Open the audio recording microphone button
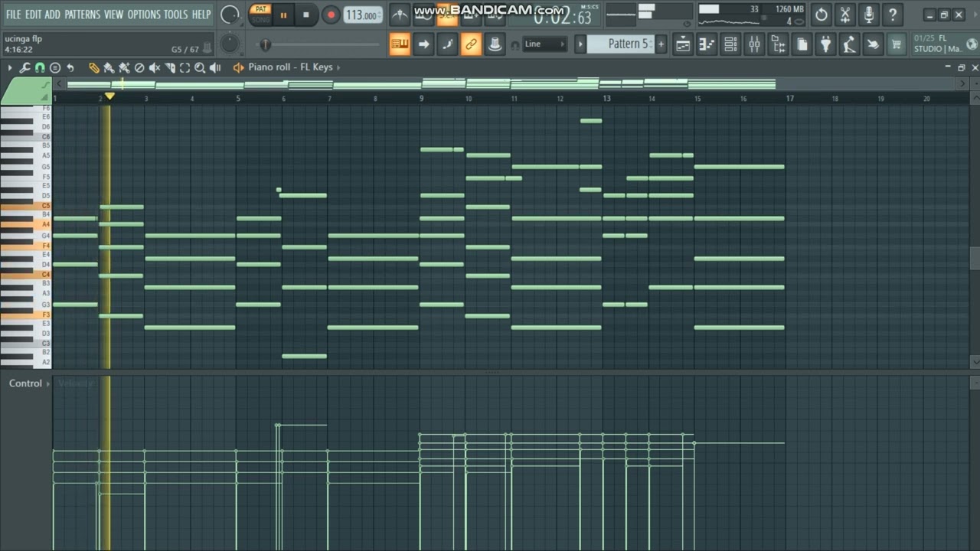The height and width of the screenshot is (551, 980). (869, 15)
